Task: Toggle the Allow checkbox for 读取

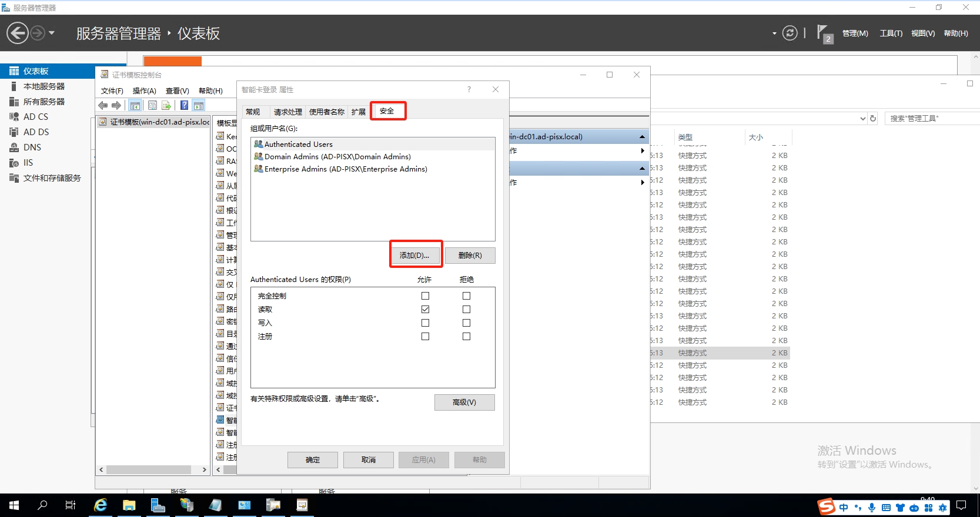Action: tap(425, 310)
